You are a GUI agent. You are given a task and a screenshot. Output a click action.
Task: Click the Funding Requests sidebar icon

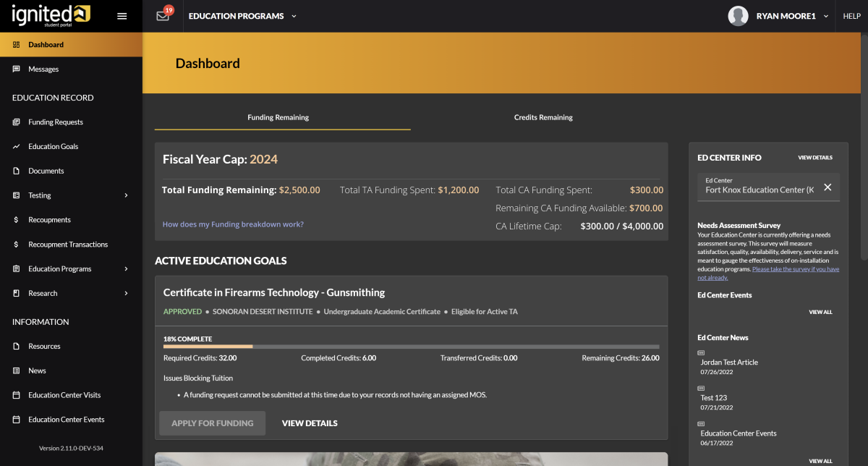coord(16,122)
